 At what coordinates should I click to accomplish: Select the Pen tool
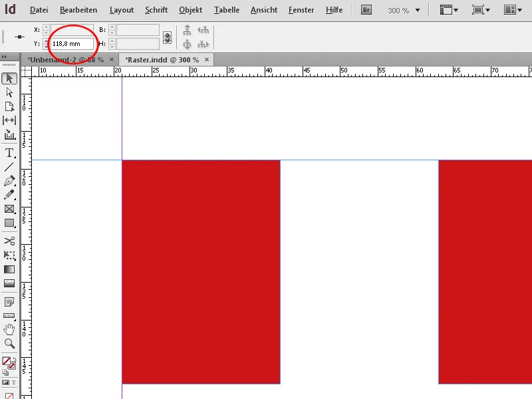9,180
